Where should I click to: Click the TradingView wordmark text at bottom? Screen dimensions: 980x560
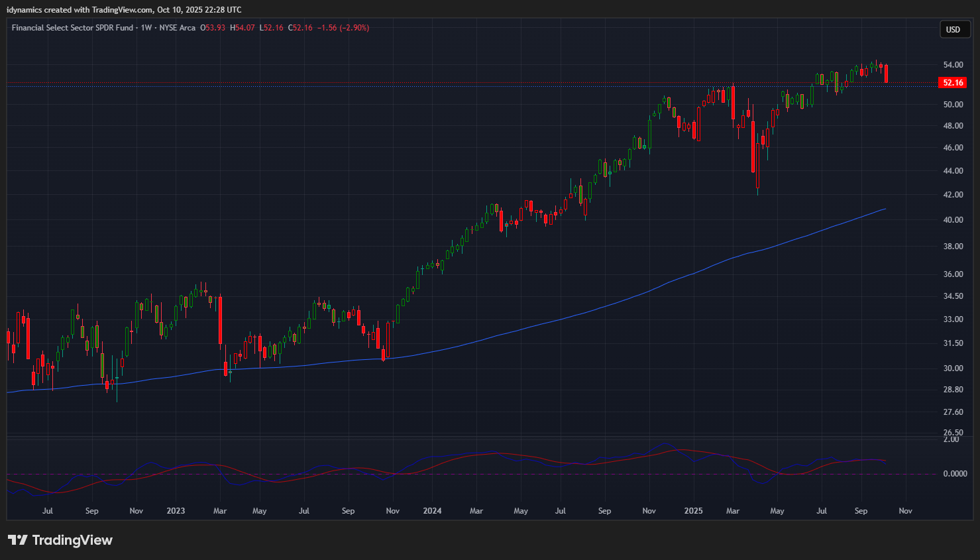(x=72, y=540)
